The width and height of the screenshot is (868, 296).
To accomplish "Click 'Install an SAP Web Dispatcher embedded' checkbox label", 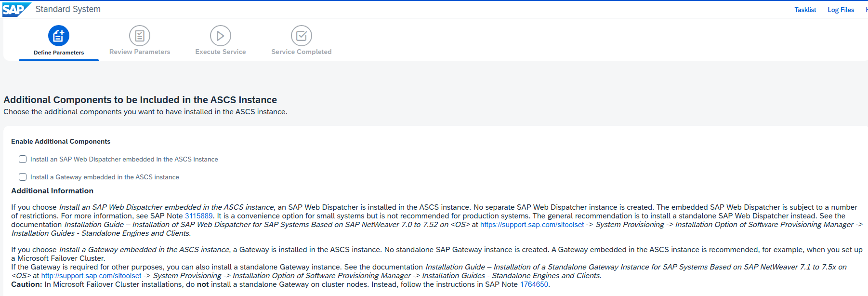I will (124, 159).
